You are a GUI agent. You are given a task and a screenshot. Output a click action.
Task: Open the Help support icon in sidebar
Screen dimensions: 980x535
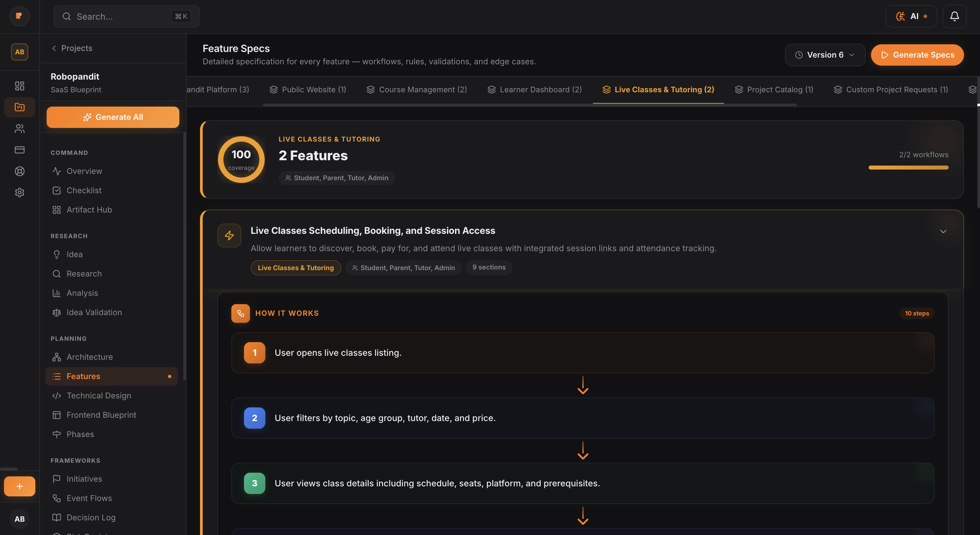[x=19, y=171]
